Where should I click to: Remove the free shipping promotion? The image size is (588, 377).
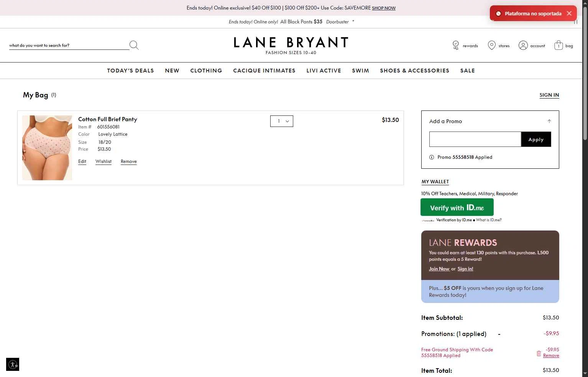coord(551,356)
